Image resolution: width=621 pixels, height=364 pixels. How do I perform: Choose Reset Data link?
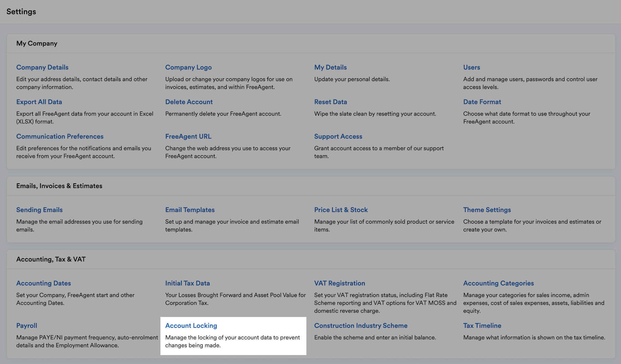[x=330, y=102]
